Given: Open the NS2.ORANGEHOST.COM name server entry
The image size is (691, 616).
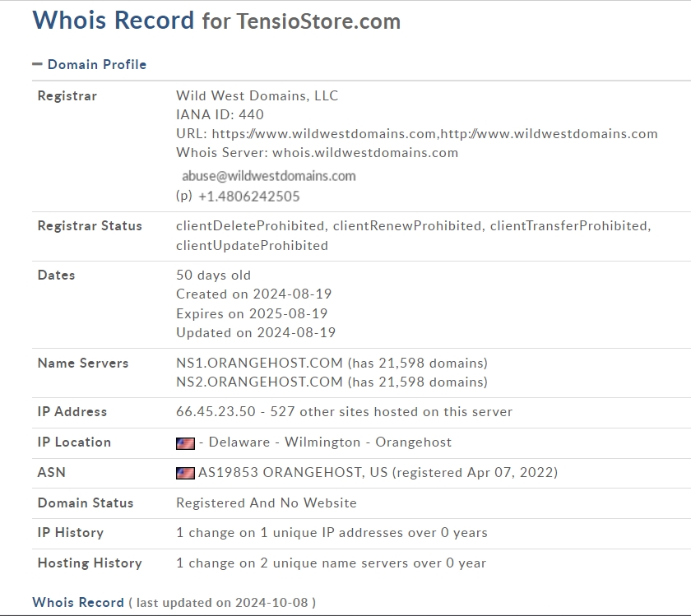Looking at the screenshot, I should coord(259,382).
